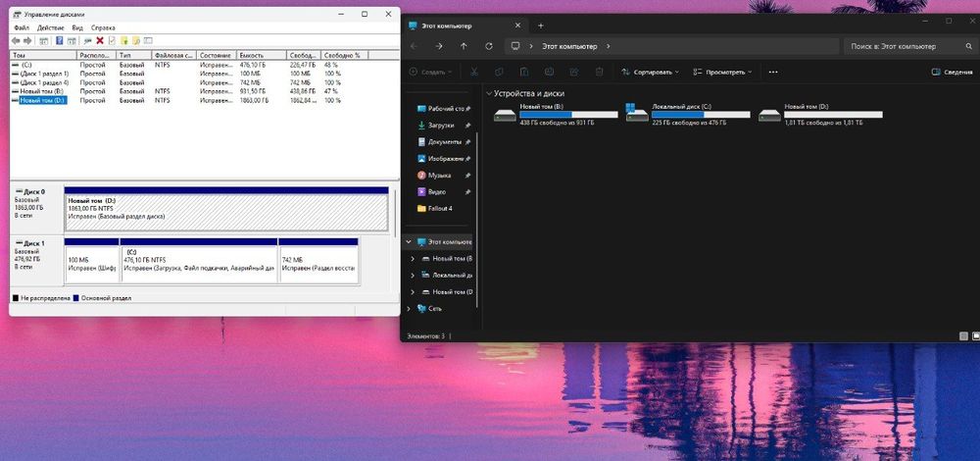
Task: Open Загрузки in Explorer sidebar
Action: tap(443, 126)
